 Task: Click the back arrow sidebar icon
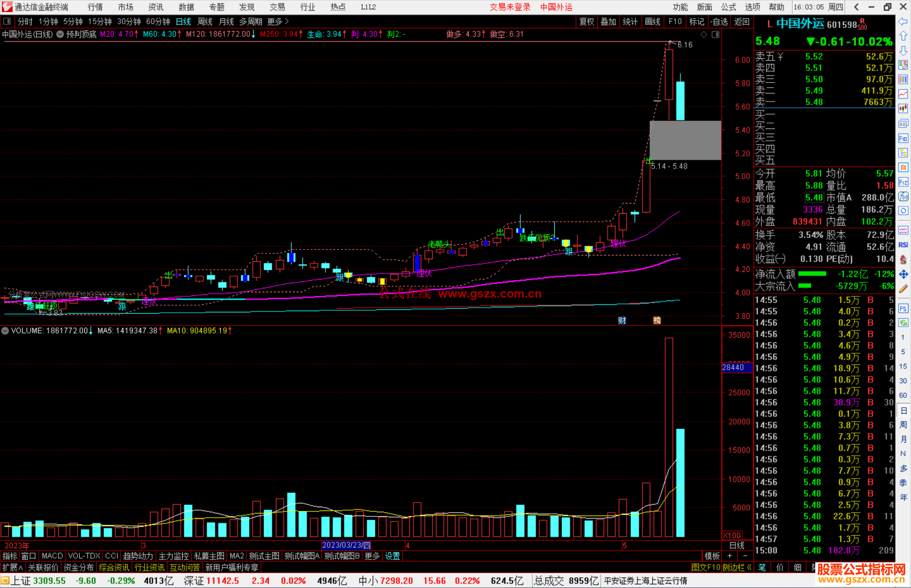(903, 21)
